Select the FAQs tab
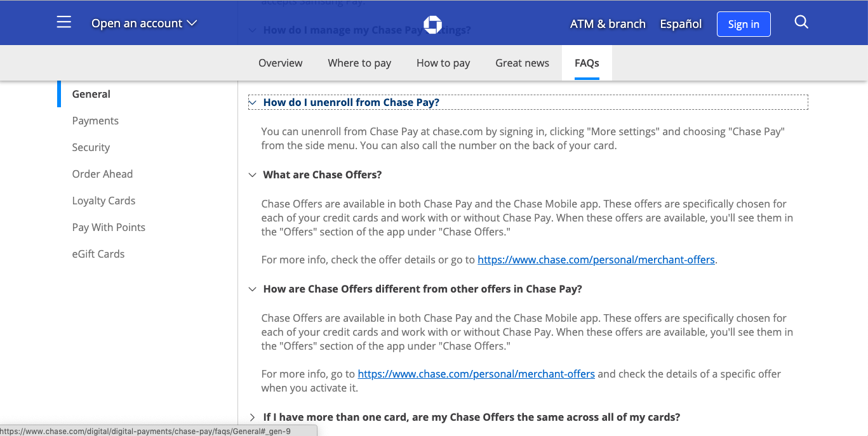 click(587, 63)
